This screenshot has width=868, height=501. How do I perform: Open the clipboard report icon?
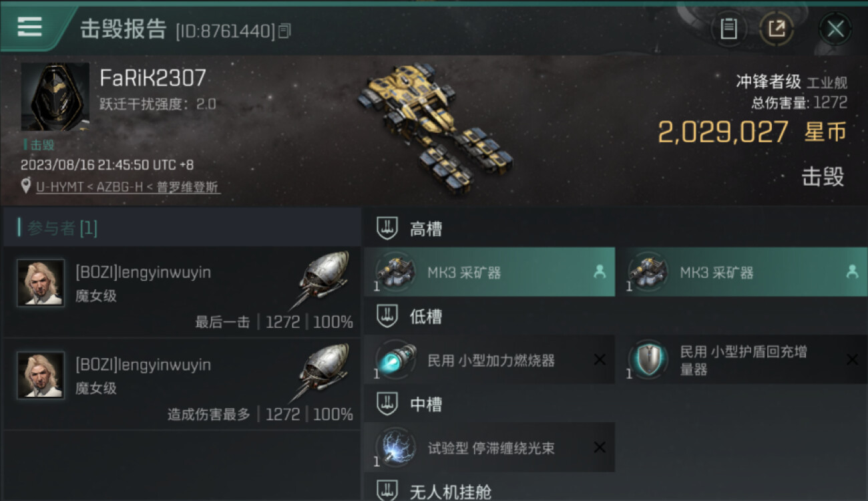point(728,29)
